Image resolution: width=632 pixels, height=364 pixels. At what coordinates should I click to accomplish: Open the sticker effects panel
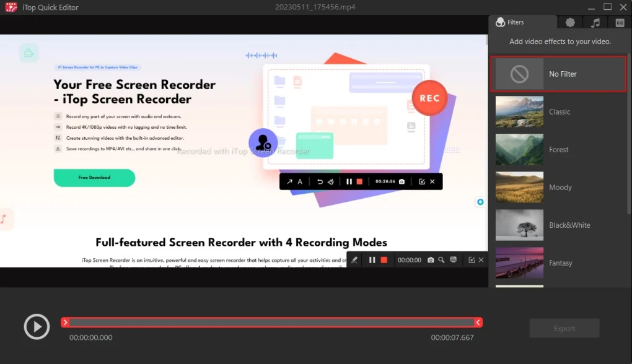(x=569, y=22)
